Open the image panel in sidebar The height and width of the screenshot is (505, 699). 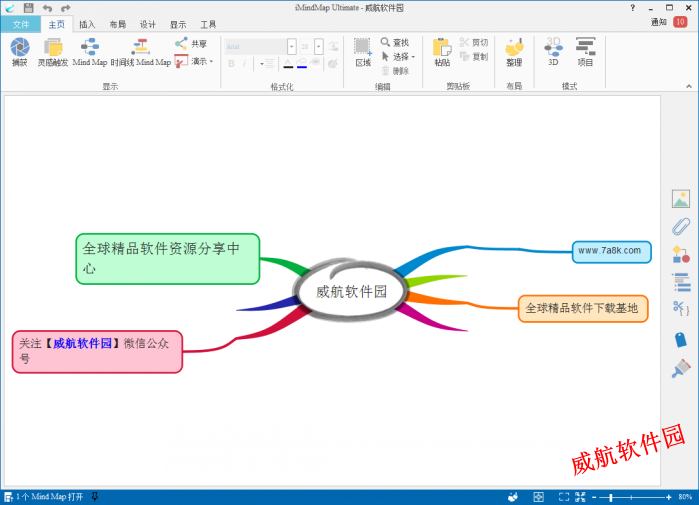[x=681, y=199]
